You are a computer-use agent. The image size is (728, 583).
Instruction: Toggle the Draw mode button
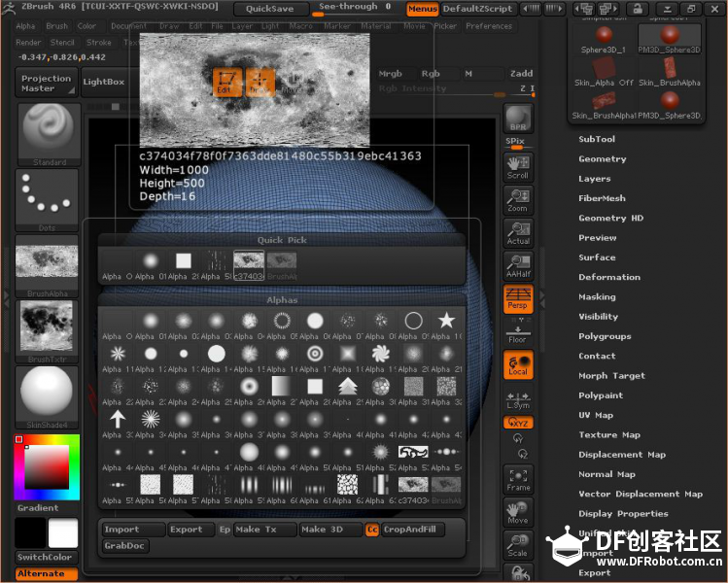260,82
